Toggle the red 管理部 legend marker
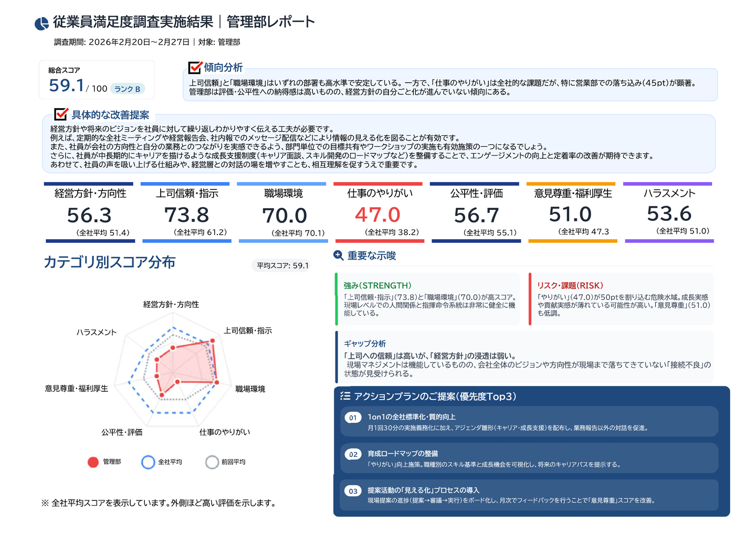This screenshot has width=756, height=534. click(x=93, y=462)
